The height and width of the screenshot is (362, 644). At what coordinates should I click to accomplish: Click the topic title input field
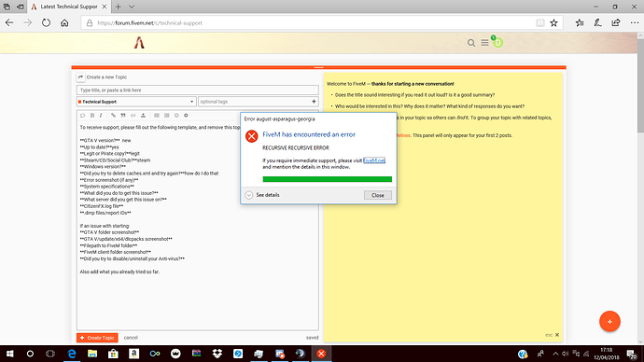198,90
